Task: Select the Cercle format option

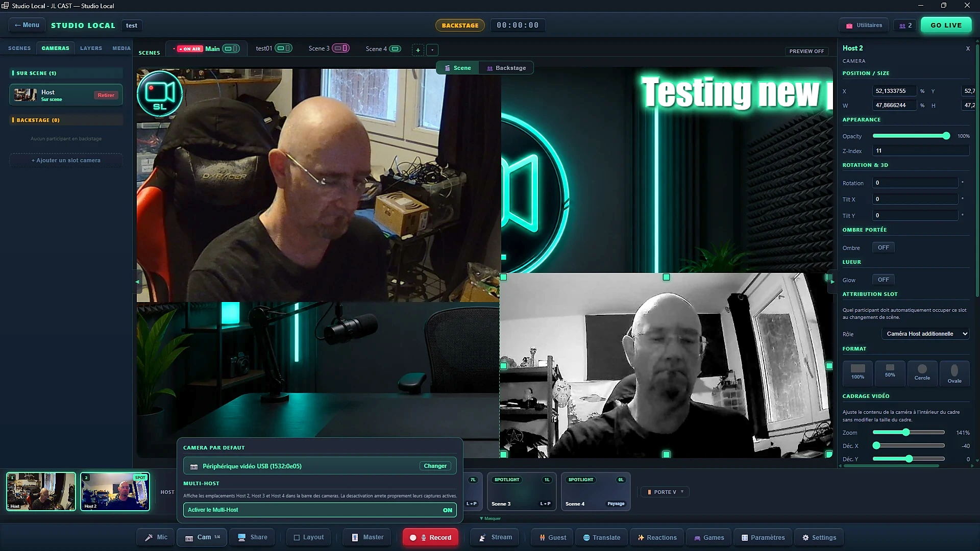Action: [x=922, y=373]
